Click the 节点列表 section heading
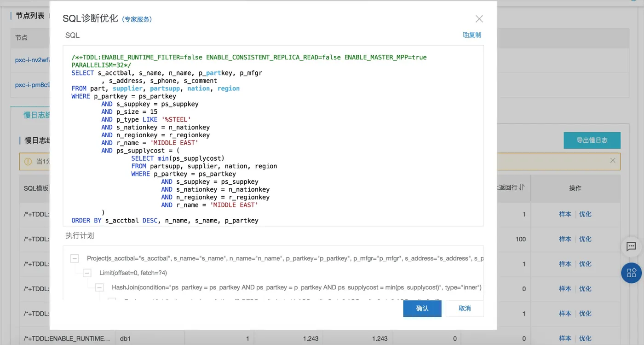This screenshot has width=644, height=345. click(x=30, y=16)
